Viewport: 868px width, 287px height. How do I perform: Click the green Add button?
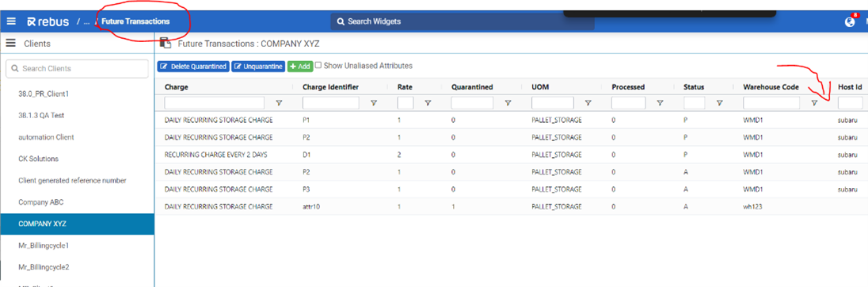click(x=300, y=67)
